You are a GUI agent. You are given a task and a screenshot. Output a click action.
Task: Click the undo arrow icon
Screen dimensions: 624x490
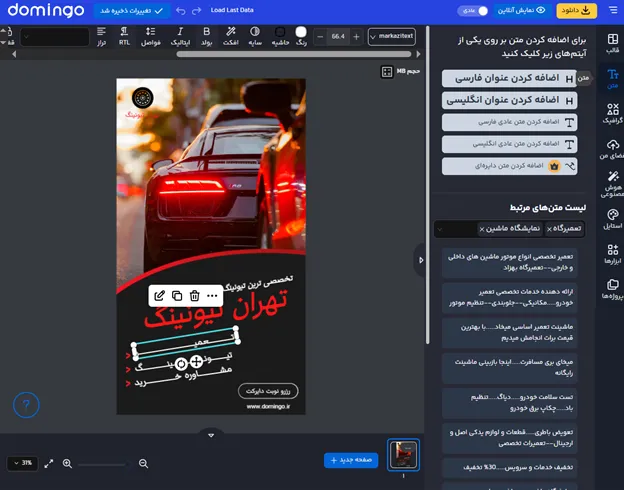pyautogui.click(x=181, y=11)
